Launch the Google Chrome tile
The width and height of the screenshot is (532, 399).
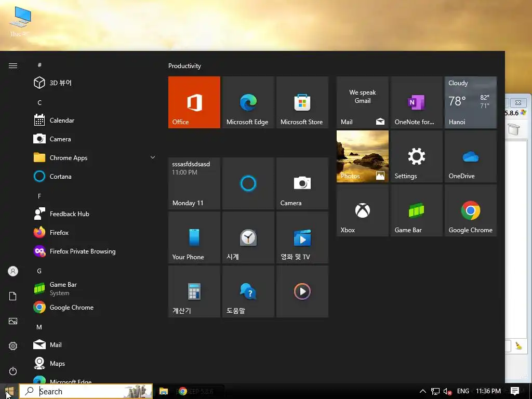tap(470, 210)
